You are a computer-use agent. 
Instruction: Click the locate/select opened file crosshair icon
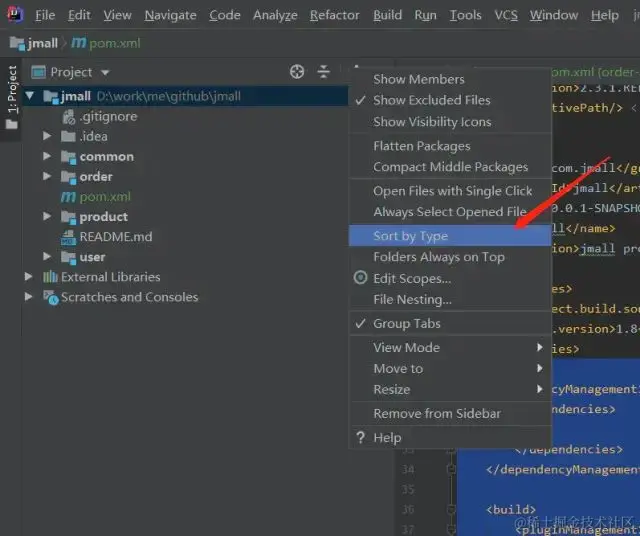click(x=297, y=72)
